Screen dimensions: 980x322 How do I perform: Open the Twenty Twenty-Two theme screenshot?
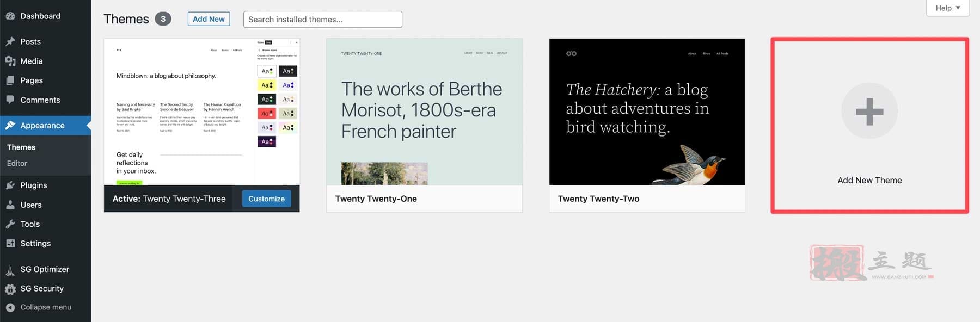point(647,112)
